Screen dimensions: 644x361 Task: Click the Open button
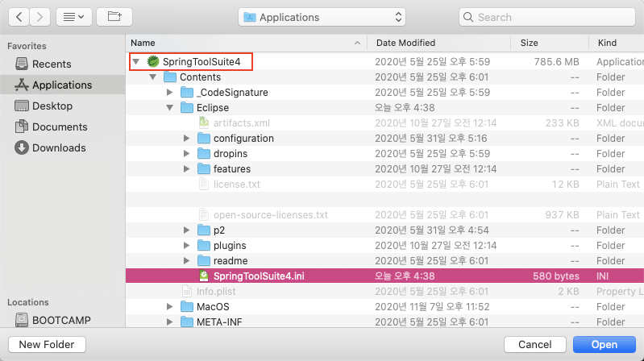tap(605, 344)
